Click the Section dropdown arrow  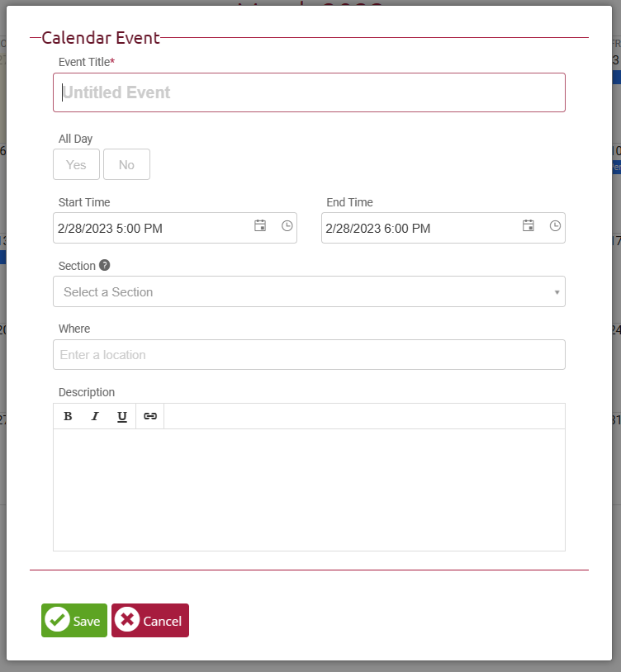pyautogui.click(x=557, y=292)
